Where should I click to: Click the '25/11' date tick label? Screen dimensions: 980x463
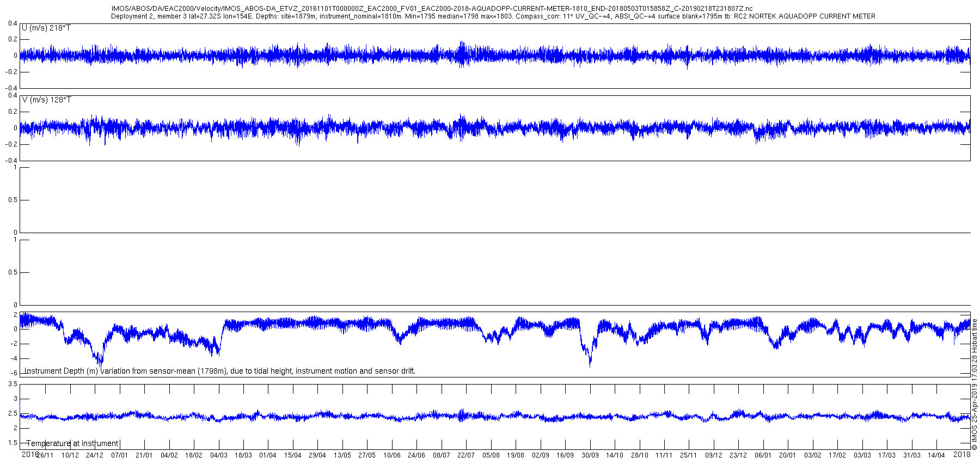[x=689, y=455]
